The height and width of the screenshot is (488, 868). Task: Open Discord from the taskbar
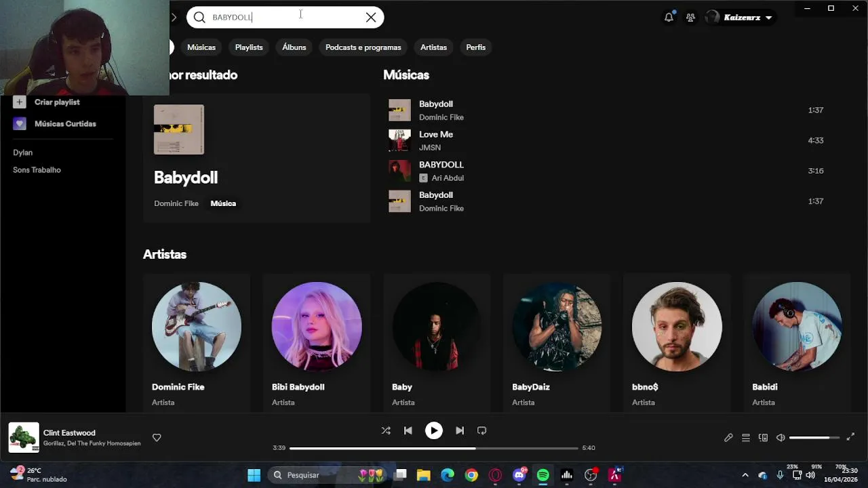[519, 475]
